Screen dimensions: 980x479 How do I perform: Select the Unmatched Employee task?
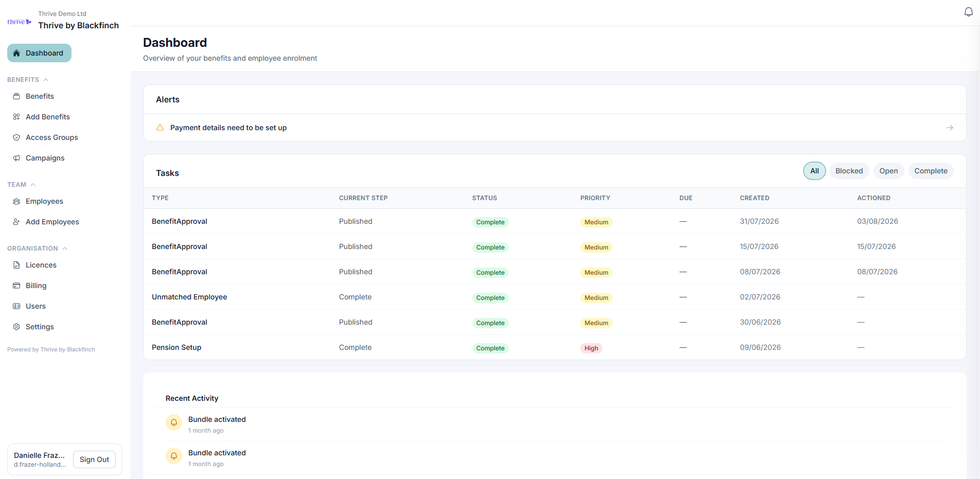(555, 297)
